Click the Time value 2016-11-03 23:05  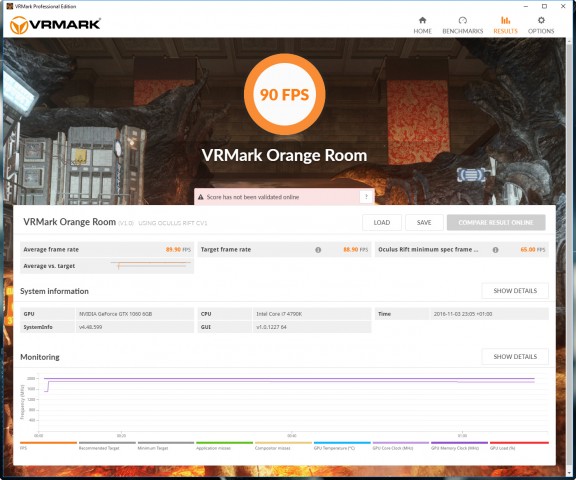coord(463,314)
